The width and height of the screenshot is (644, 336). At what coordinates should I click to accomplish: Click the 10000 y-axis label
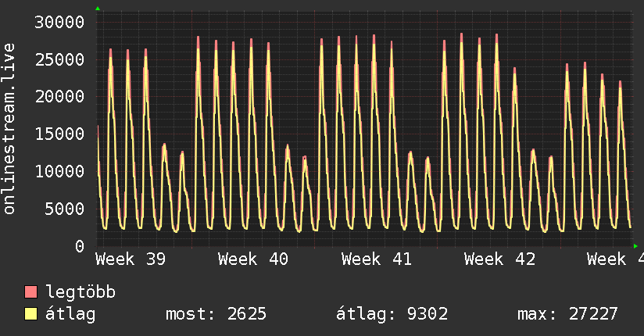(x=59, y=171)
